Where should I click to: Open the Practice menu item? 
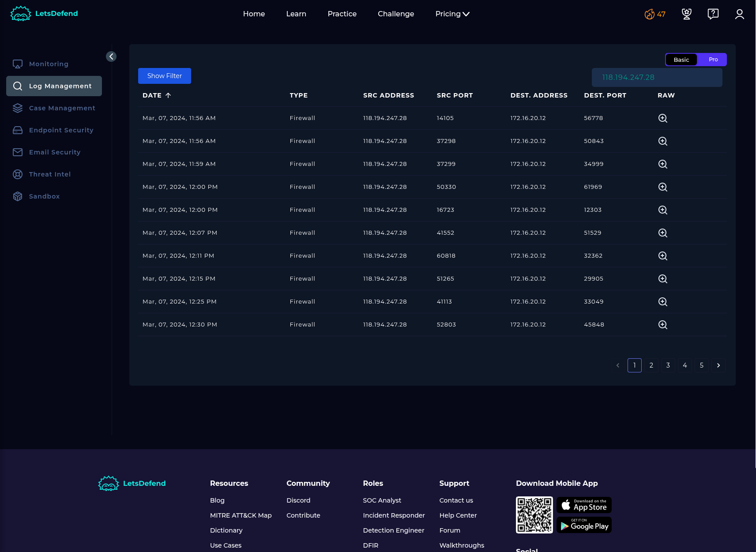point(342,14)
